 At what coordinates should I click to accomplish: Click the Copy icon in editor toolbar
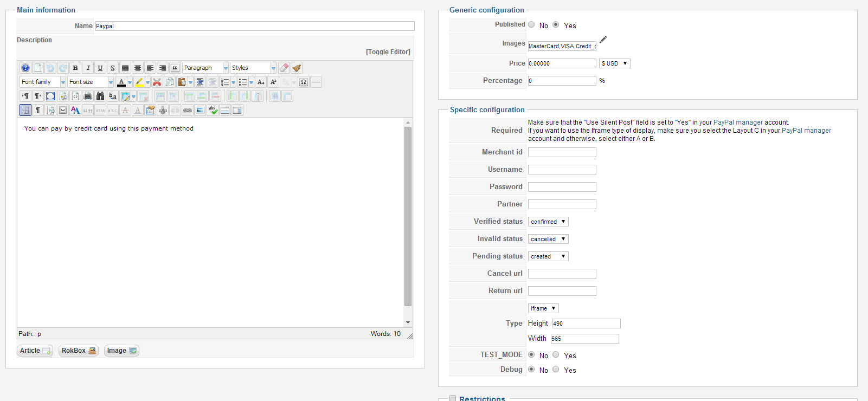point(170,82)
